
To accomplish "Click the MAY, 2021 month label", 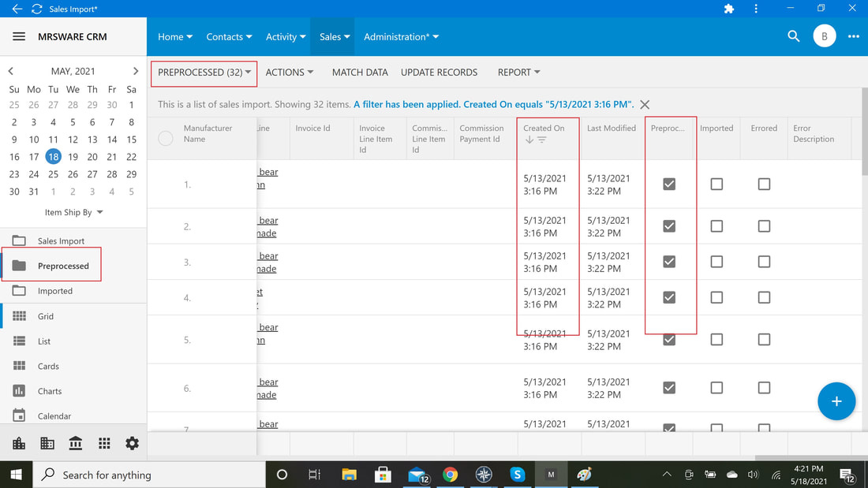I will pos(73,72).
